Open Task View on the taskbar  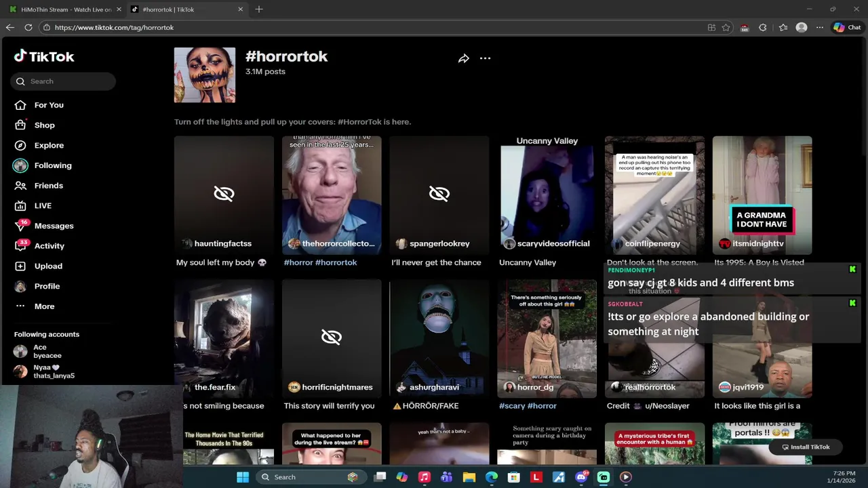point(380,477)
